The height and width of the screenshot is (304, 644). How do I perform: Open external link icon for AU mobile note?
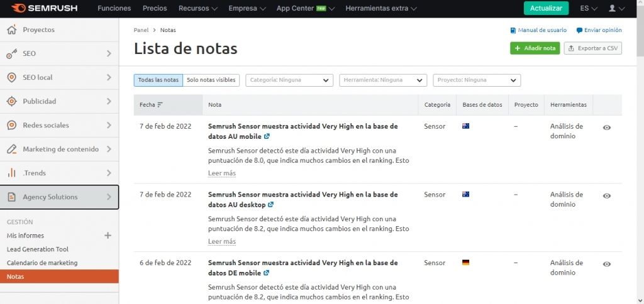coord(267,136)
